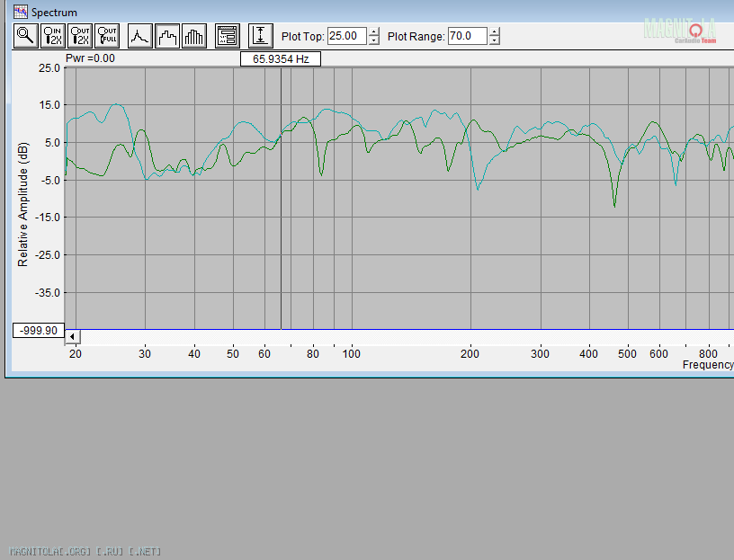Switch to the bar graph plot
The image size is (734, 560).
[194, 36]
